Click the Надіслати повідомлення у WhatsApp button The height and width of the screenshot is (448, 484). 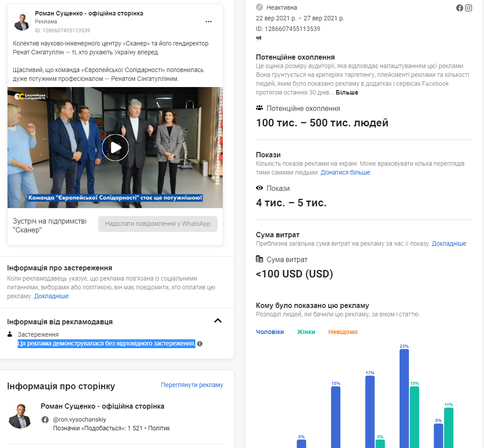[x=158, y=224]
